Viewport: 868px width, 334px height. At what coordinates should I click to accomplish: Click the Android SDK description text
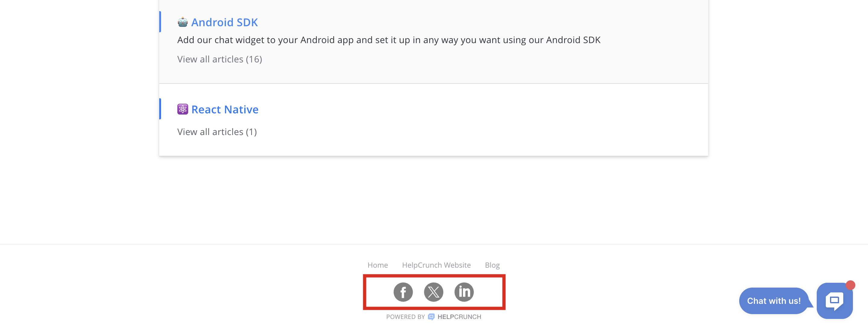point(388,40)
